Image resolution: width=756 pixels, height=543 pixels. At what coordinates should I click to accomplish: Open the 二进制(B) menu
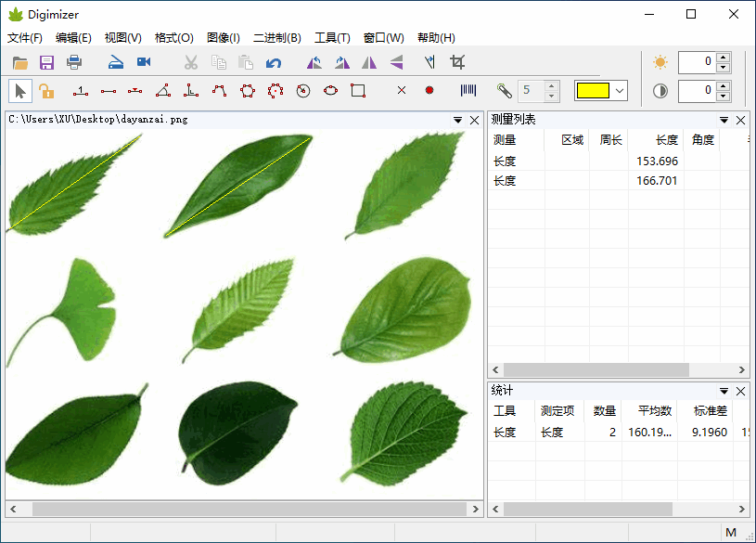point(277,38)
